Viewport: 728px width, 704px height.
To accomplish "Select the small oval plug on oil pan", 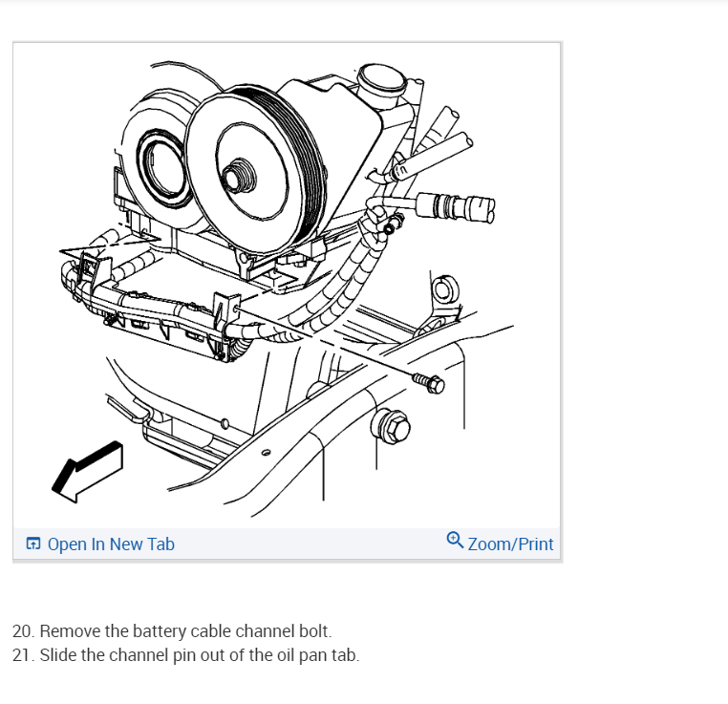I will tap(225, 424).
